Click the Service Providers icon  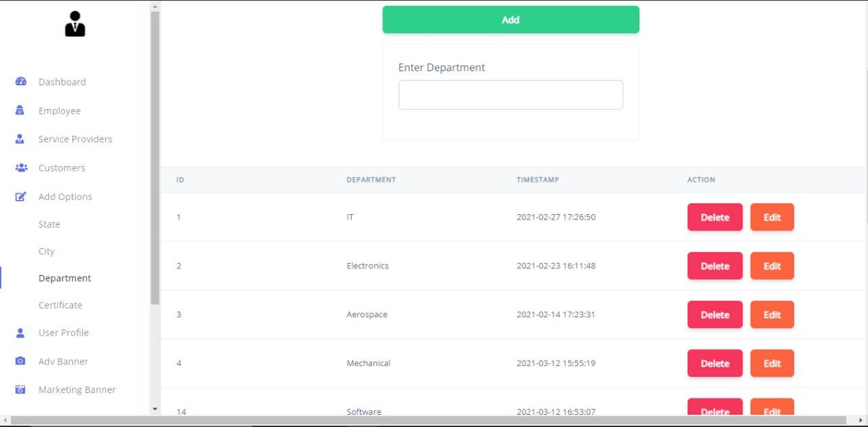[20, 139]
